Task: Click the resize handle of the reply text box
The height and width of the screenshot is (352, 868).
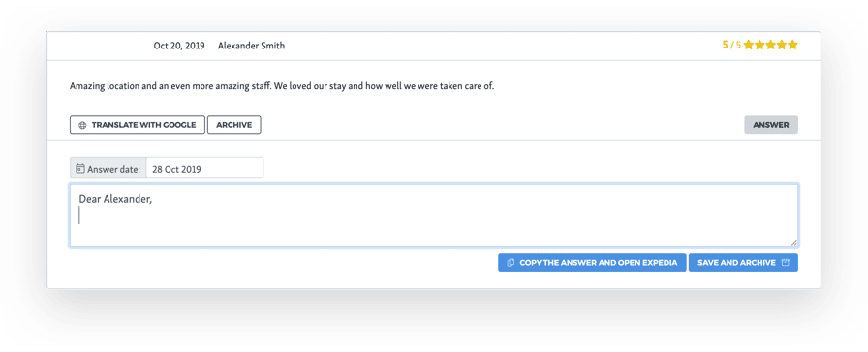Action: tap(793, 242)
